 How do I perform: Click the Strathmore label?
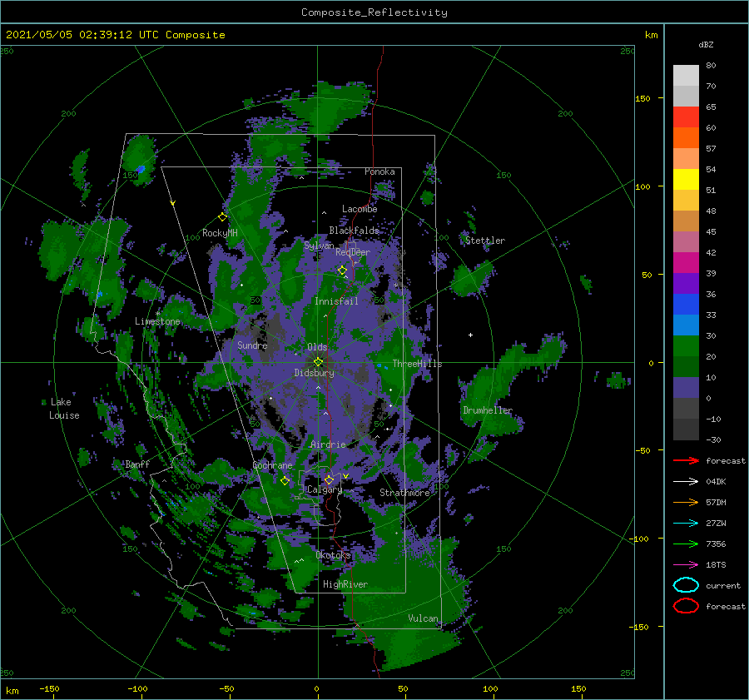coord(404,493)
